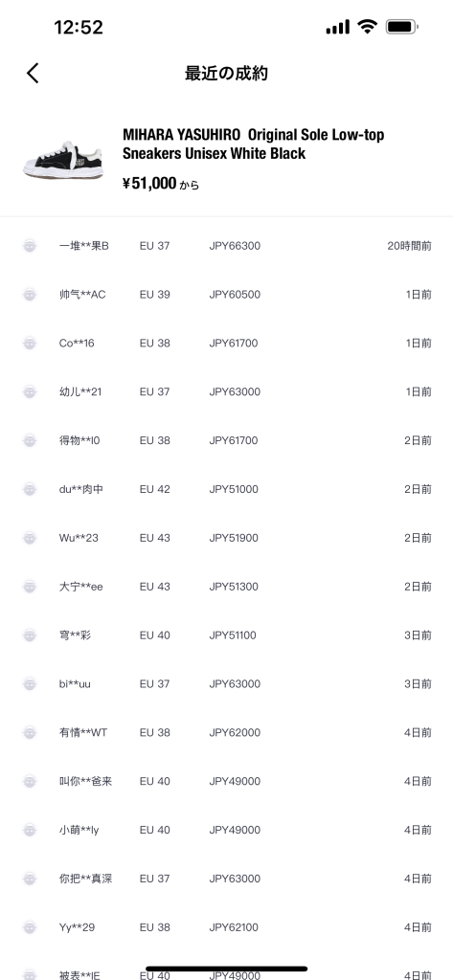Image resolution: width=453 pixels, height=980 pixels.
Task: Tap avatar icon beside bi**uu
Action: coord(30,684)
